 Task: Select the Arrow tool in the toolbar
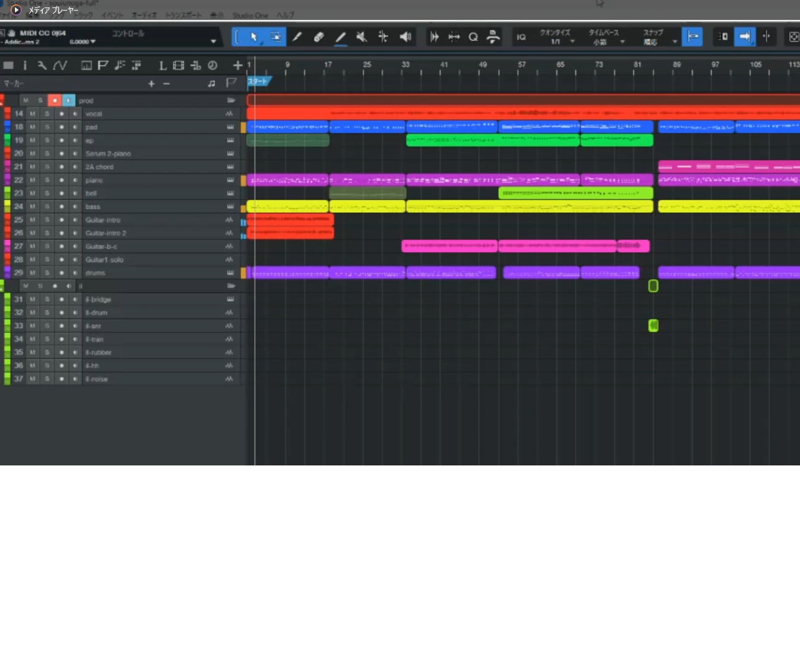(x=254, y=37)
